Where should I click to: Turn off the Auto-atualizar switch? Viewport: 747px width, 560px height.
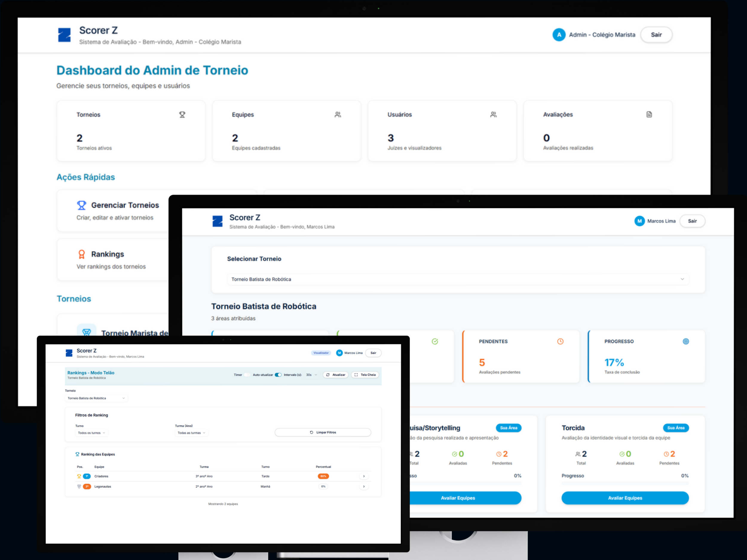(x=278, y=375)
